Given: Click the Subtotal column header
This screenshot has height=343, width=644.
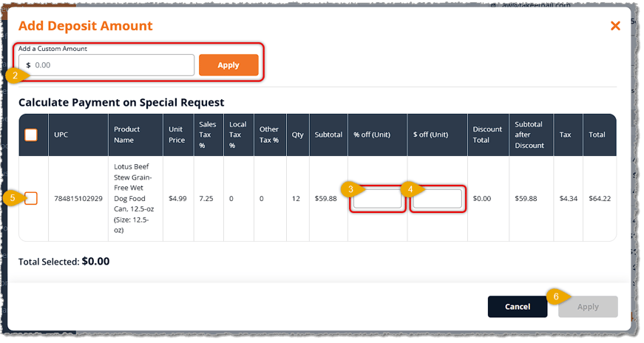Looking at the screenshot, I should (x=328, y=135).
